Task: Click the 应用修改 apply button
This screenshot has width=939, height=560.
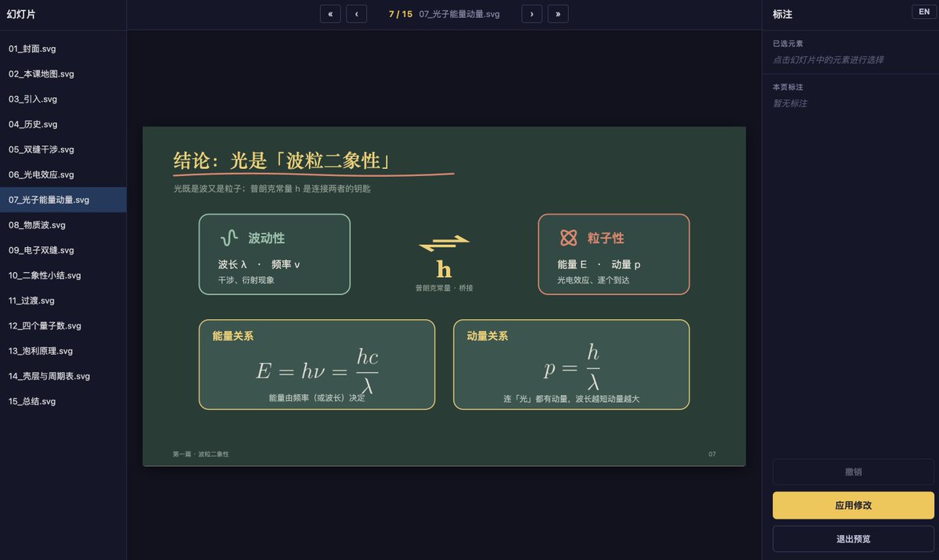Action: 853,505
